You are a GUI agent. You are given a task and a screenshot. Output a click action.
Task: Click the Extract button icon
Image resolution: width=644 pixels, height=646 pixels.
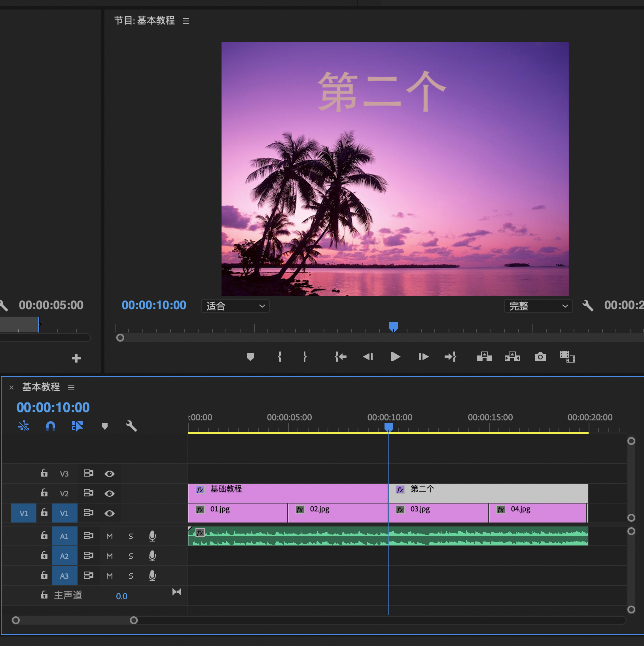point(512,357)
